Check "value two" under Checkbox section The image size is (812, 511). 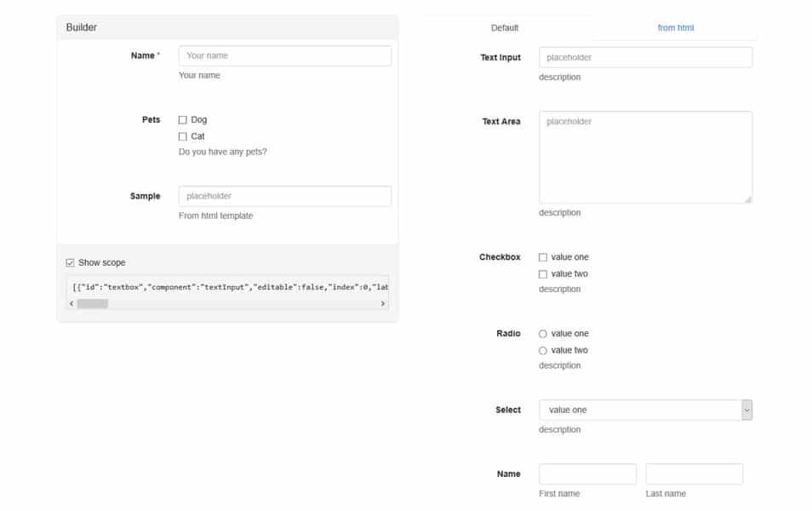[x=542, y=273]
